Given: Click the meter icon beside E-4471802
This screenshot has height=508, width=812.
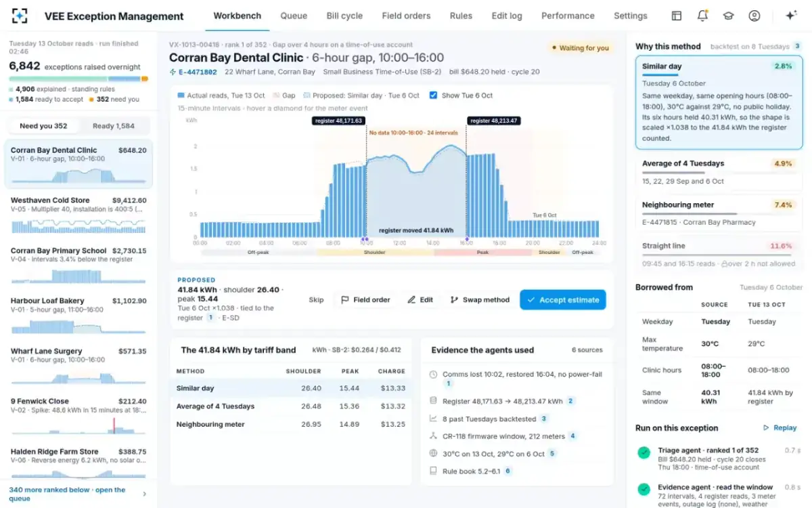Looking at the screenshot, I should [x=173, y=72].
